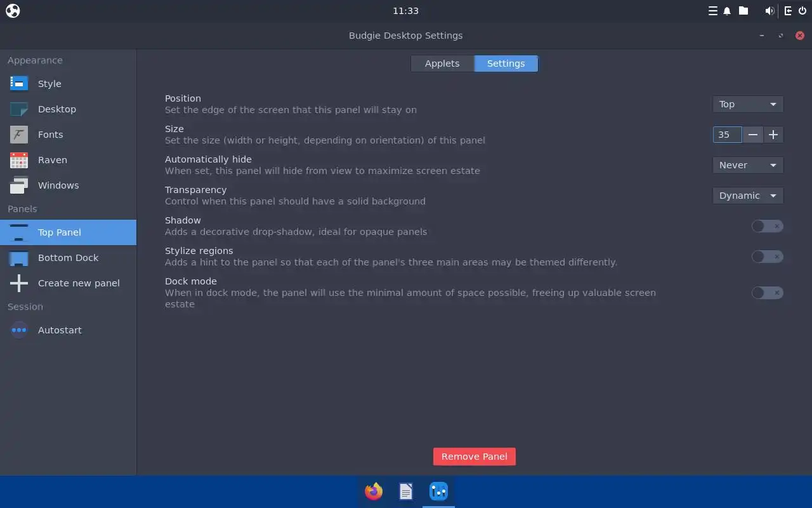Click the 'Dock mode' label

(191, 281)
